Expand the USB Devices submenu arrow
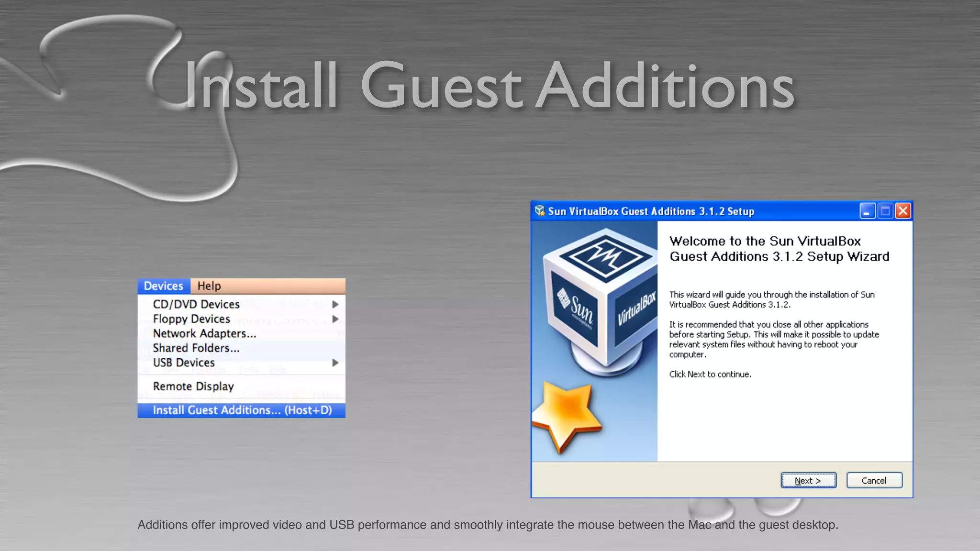 tap(335, 363)
